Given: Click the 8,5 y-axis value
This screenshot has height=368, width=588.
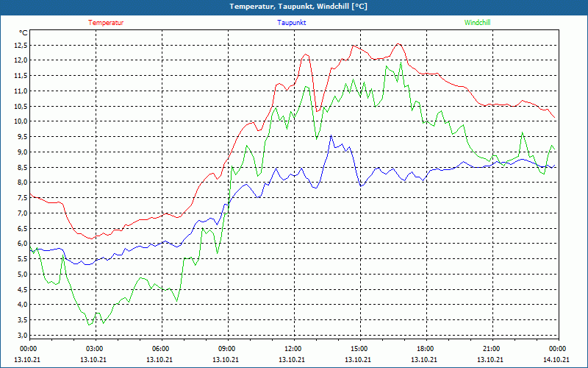Looking at the screenshot, I should coord(23,167).
